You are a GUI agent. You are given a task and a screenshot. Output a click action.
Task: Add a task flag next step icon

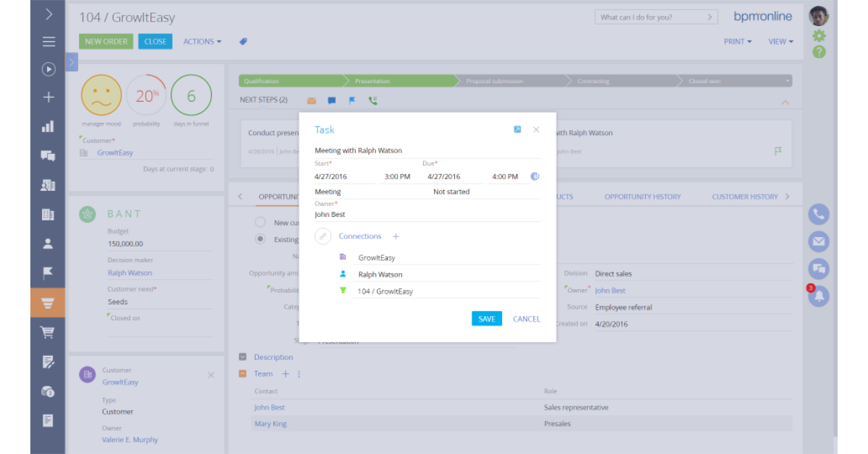pyautogui.click(x=352, y=100)
